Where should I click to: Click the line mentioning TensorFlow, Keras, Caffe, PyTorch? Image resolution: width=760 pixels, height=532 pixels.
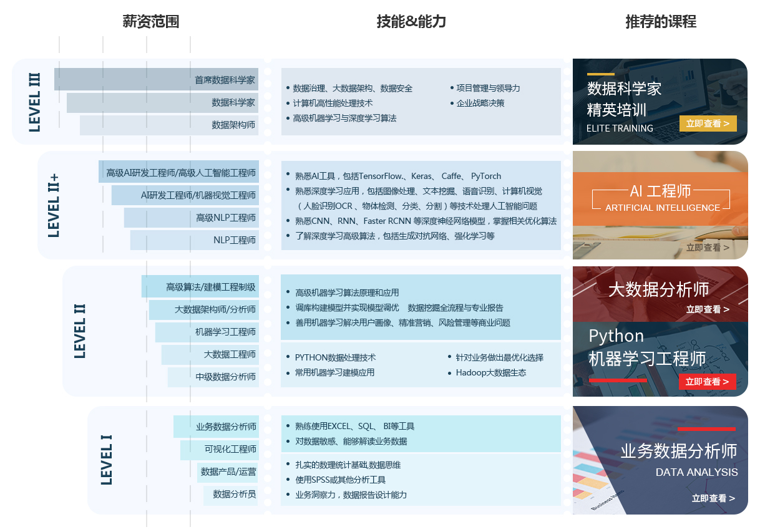(x=398, y=177)
